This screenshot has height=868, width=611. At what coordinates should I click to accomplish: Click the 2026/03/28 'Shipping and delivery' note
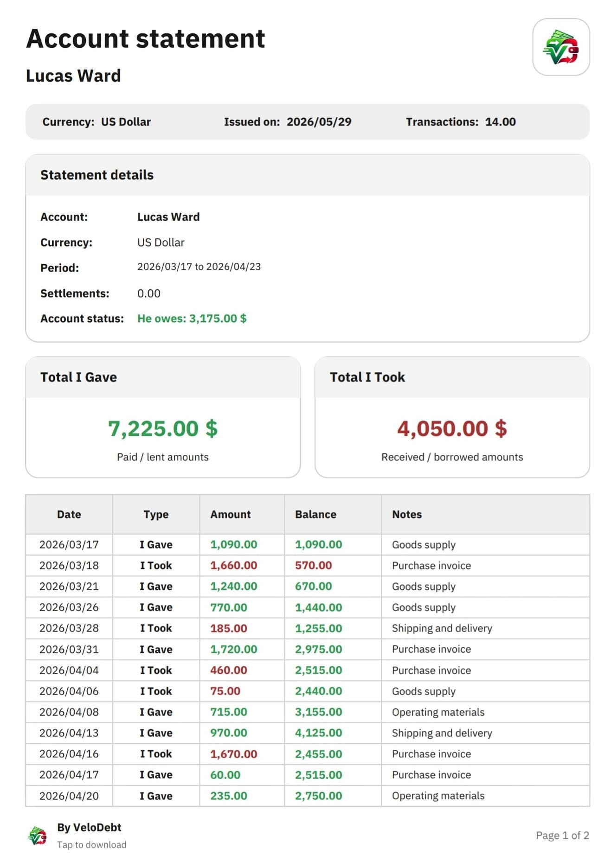442,628
